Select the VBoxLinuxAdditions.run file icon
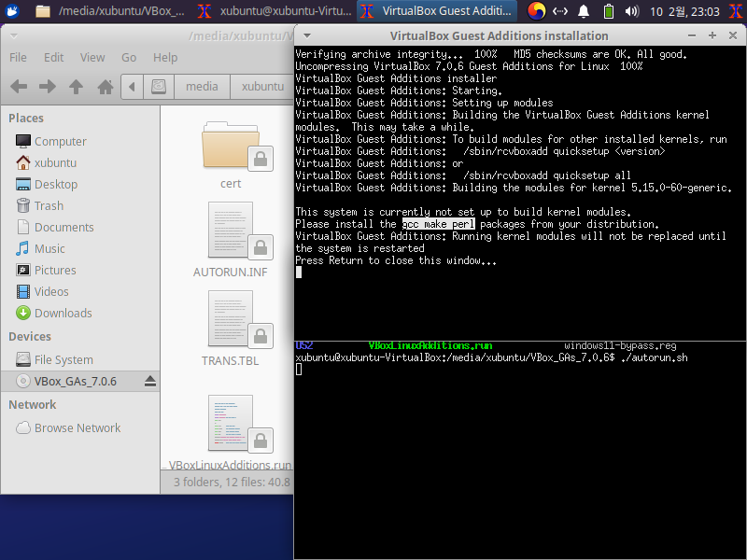Viewport: 747px width, 560px height. (x=231, y=424)
